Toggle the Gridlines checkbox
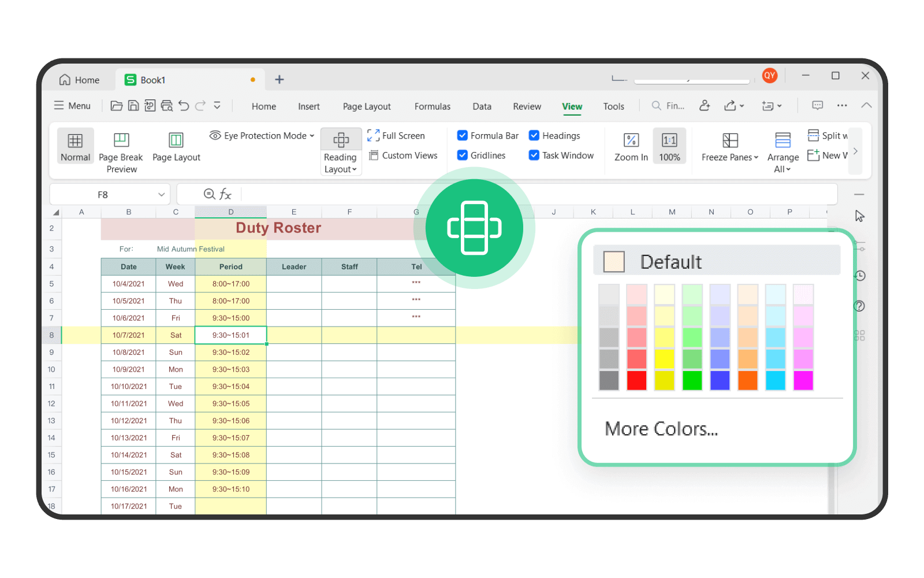The width and height of the screenshot is (924, 578). (x=463, y=155)
